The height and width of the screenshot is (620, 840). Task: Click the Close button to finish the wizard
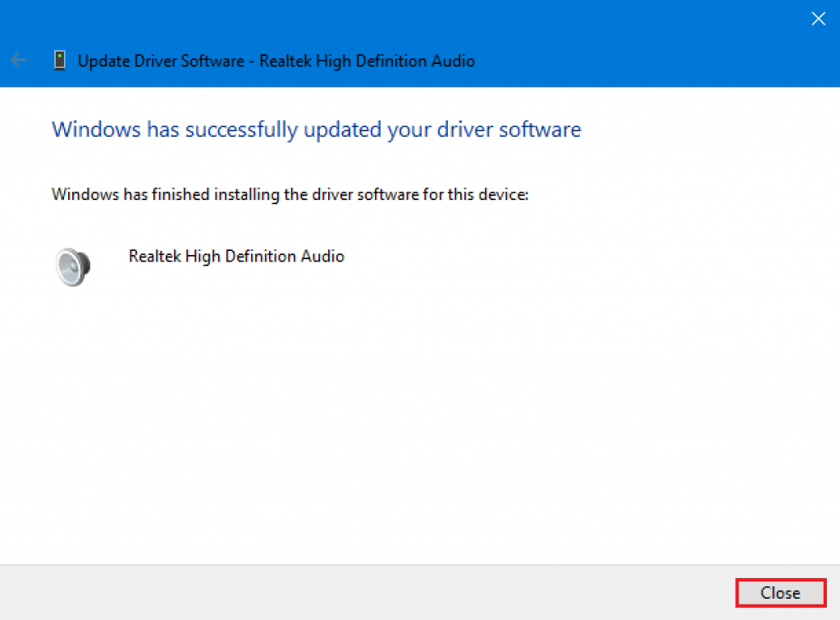[779, 593]
